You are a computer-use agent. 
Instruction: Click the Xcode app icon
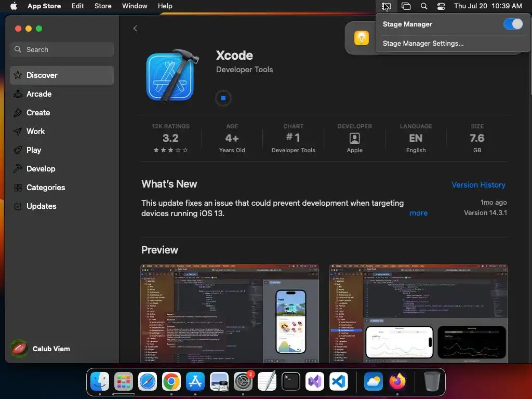[x=172, y=76]
